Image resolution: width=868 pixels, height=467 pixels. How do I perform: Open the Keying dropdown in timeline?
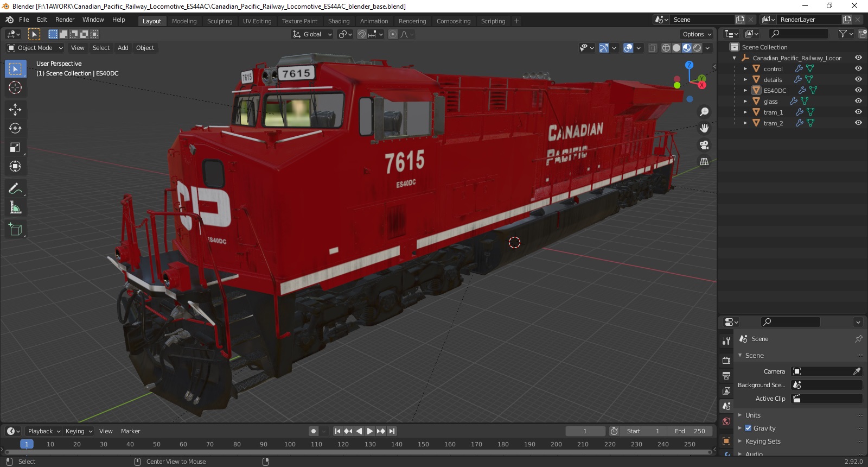pos(79,431)
